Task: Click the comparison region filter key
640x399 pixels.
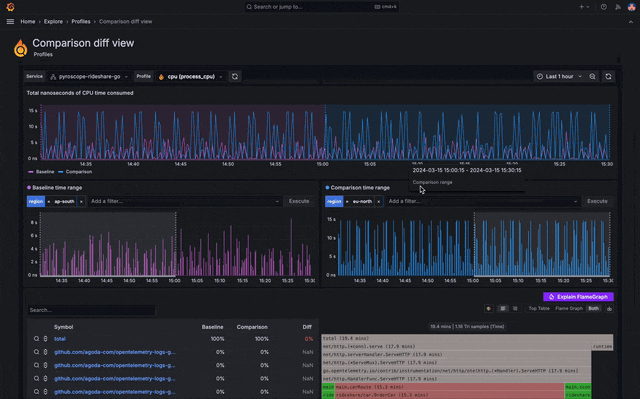Action: click(334, 202)
